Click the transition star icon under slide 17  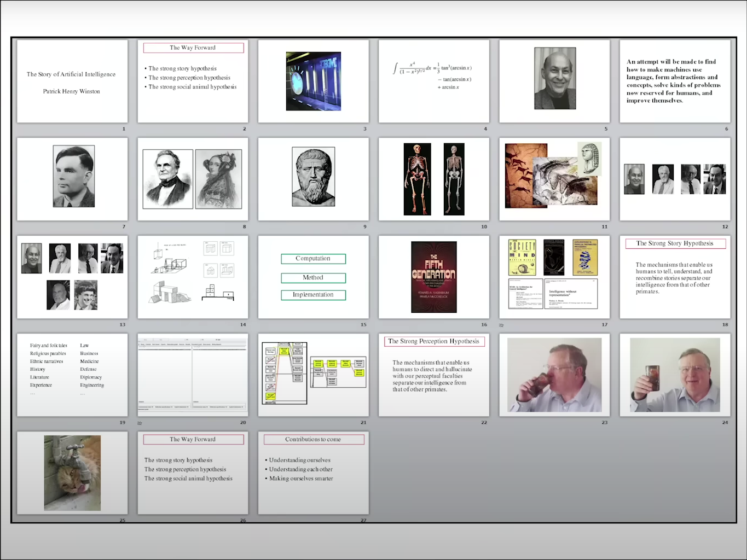[x=501, y=325]
